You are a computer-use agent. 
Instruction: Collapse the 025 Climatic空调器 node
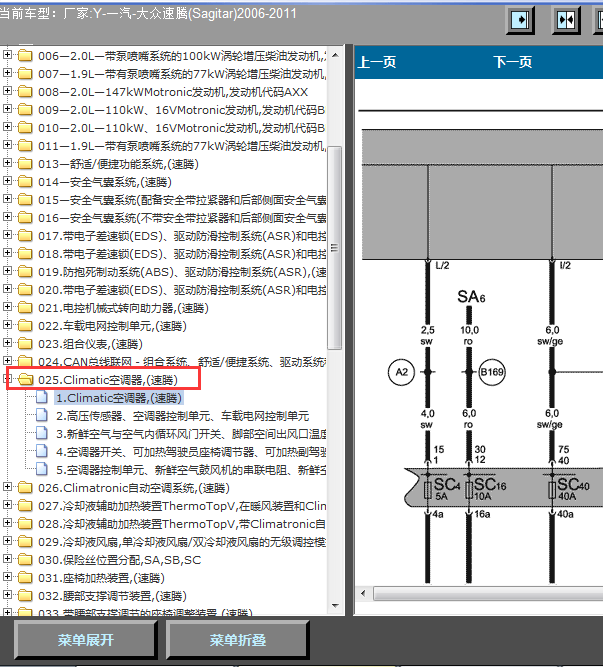[x=7, y=379]
